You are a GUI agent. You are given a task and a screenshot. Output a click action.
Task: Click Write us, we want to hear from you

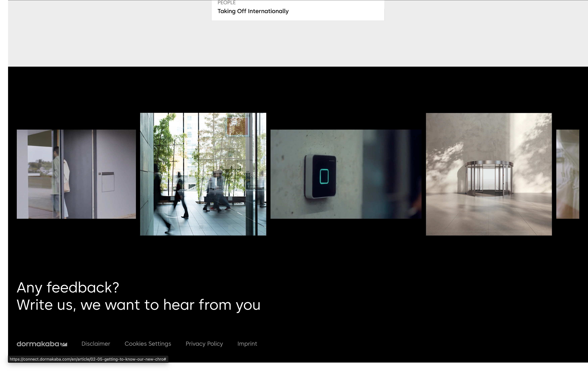pos(138,305)
